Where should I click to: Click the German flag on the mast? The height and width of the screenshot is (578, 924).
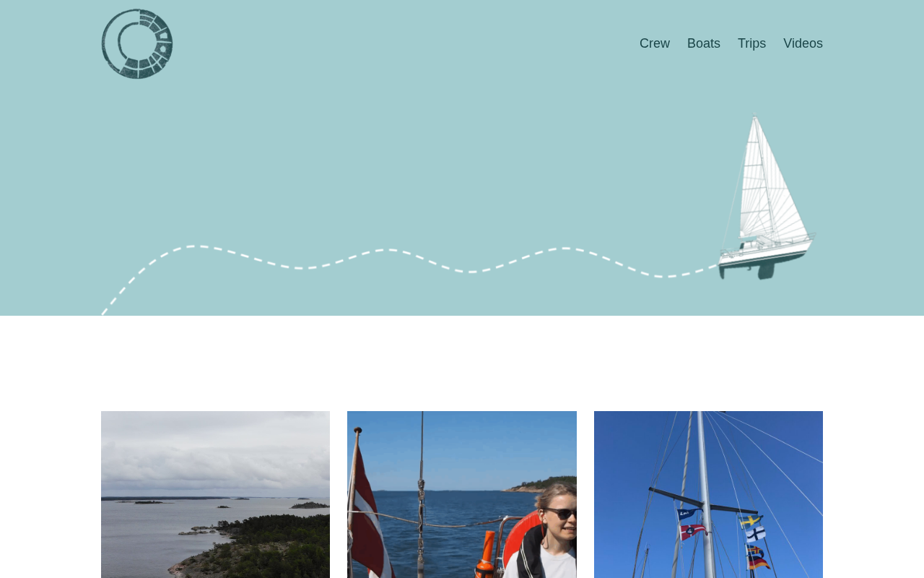coord(758,562)
